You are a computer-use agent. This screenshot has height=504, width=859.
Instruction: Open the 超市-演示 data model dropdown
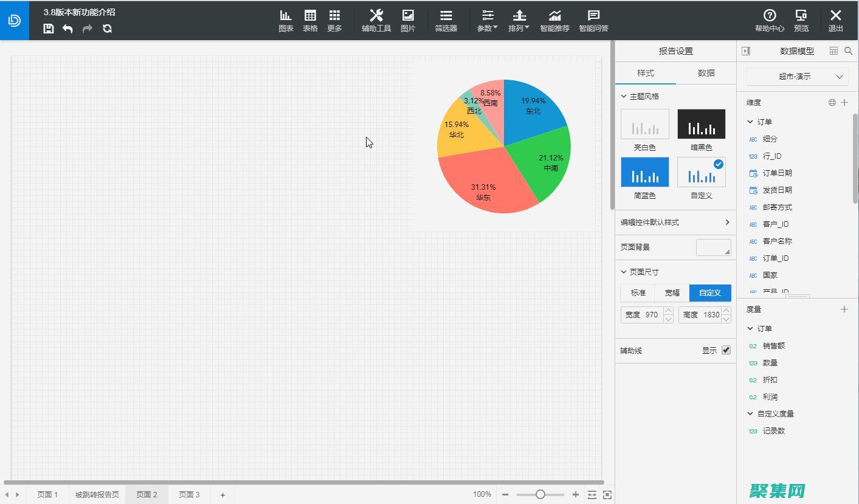(x=796, y=77)
